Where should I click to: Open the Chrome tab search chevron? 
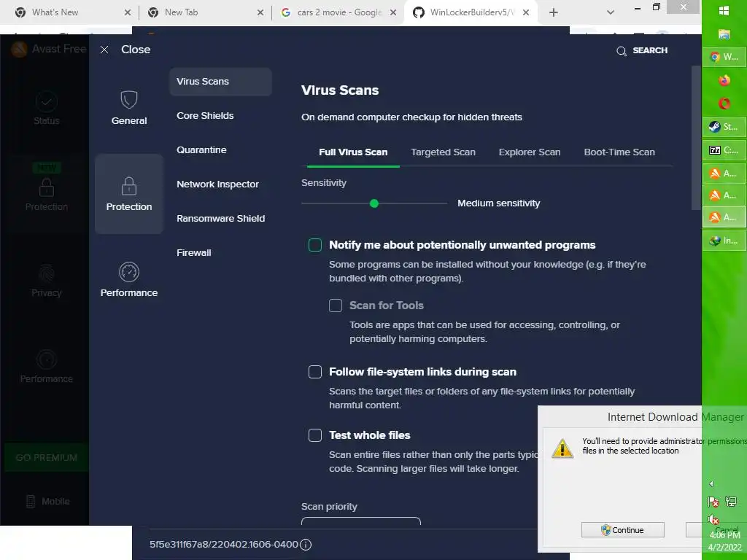coord(611,13)
